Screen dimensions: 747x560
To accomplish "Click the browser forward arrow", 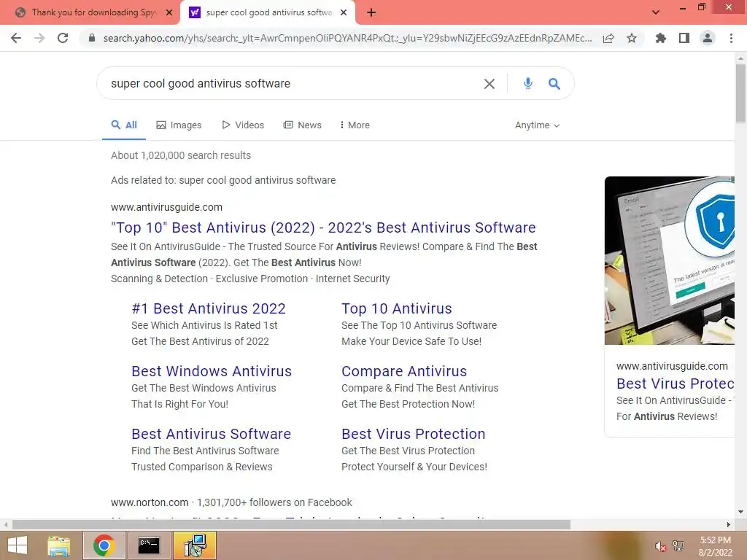I will tap(39, 38).
